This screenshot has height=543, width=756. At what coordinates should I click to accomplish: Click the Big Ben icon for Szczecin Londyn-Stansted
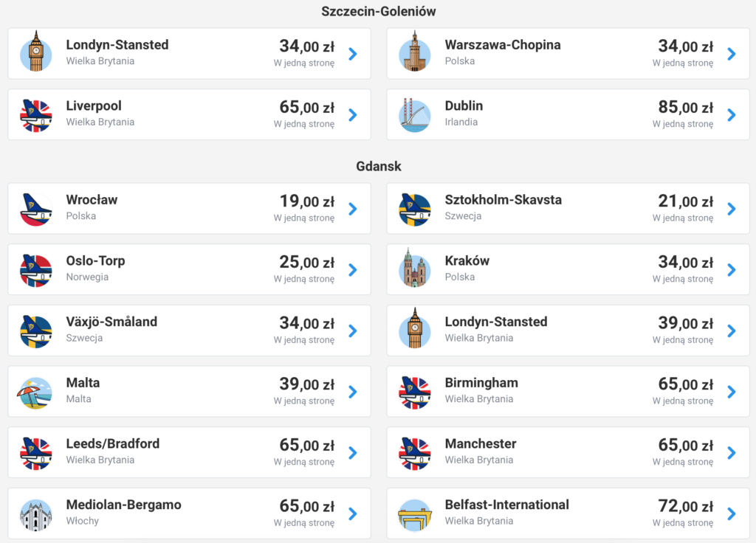pyautogui.click(x=35, y=53)
